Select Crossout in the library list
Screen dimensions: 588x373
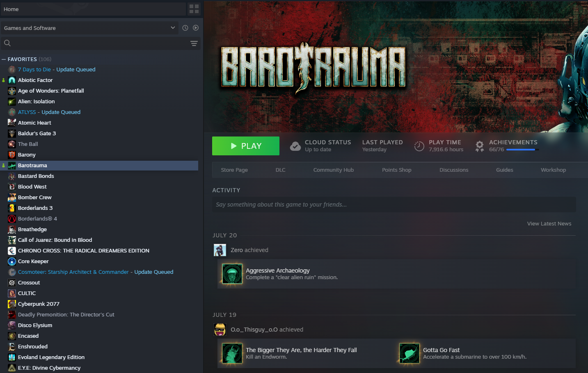point(29,283)
